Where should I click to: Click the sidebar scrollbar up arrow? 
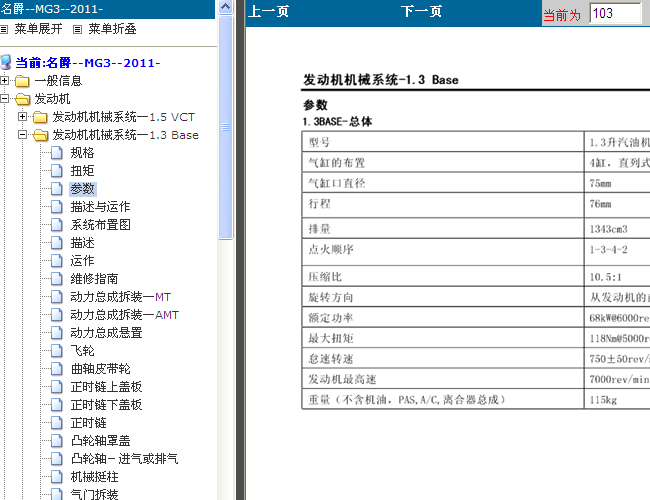click(226, 7)
